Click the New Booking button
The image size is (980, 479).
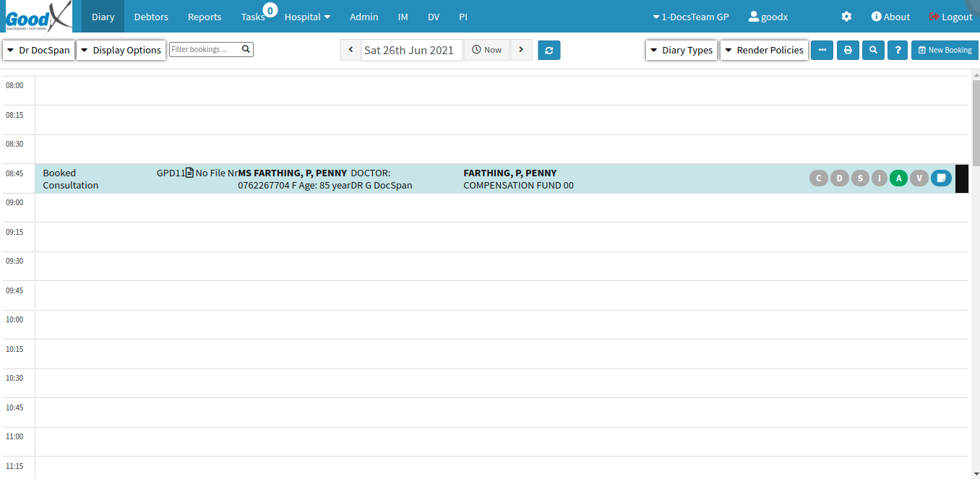click(x=945, y=50)
